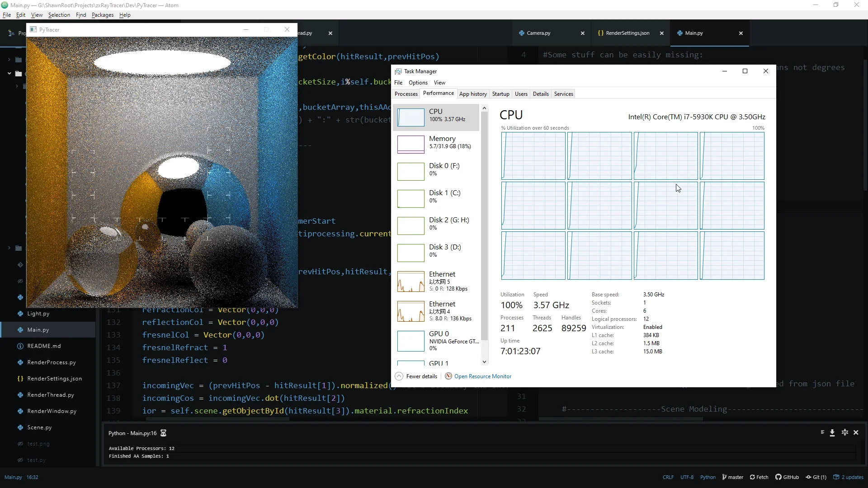Screen dimensions: 868x488
Task: Open Resource Monitor from Task Manager
Action: point(483,376)
